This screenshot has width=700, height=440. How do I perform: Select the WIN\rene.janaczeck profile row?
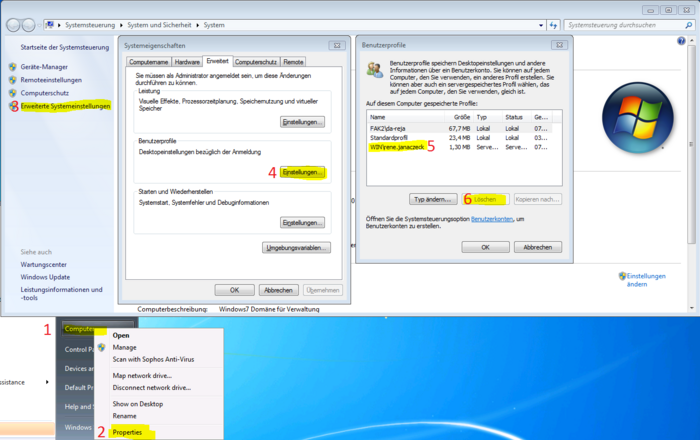[459, 147]
